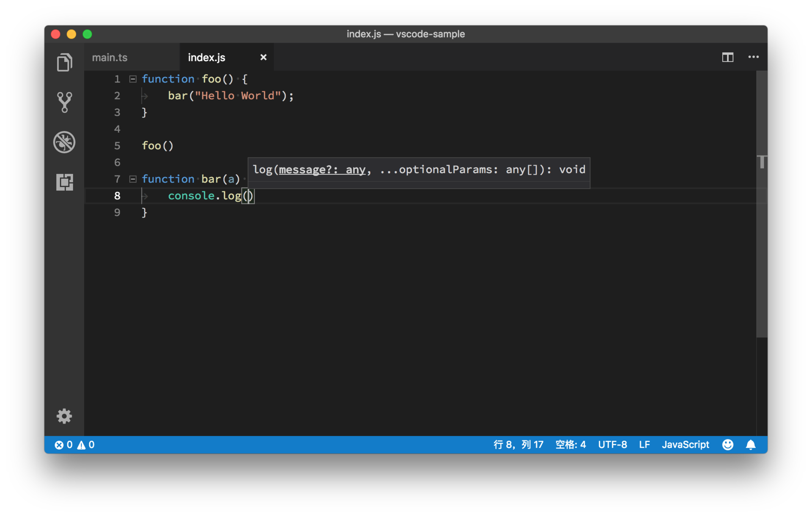
Task: Close the index.js tab
Action: (263, 57)
